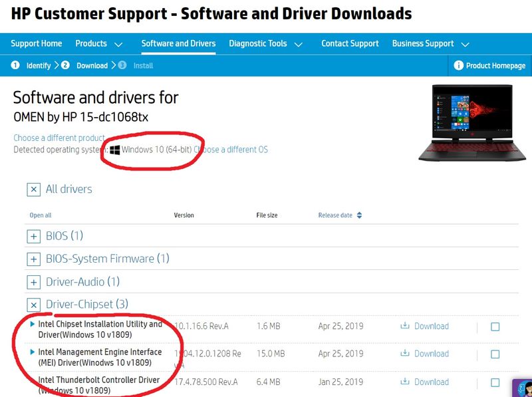532x397 pixels.
Task: Click the Product Homepage info icon
Action: 458,65
